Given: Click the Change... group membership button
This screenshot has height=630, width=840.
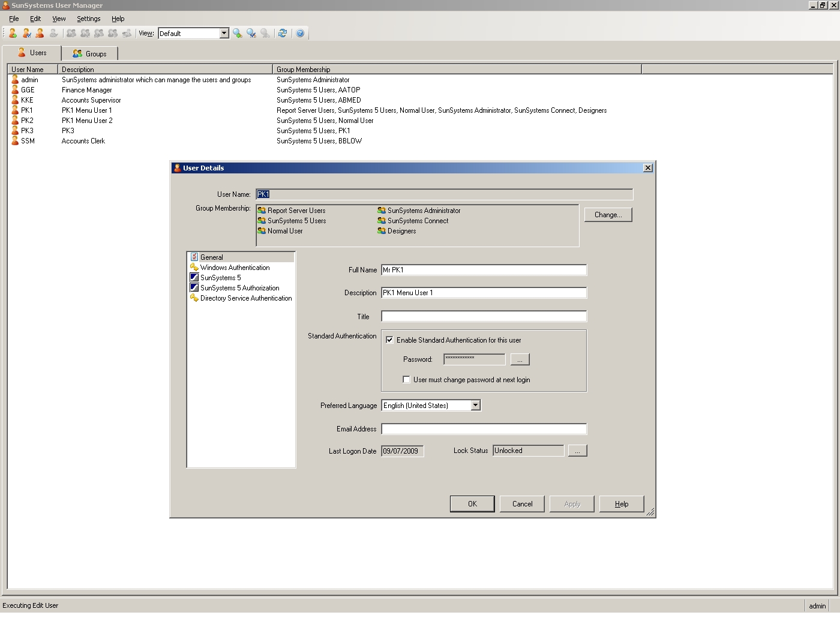Looking at the screenshot, I should click(x=608, y=215).
